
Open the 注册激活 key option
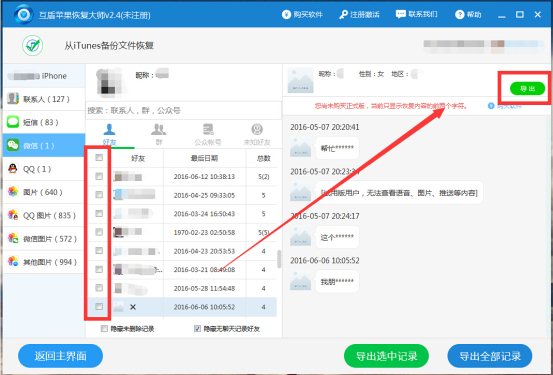point(359,14)
